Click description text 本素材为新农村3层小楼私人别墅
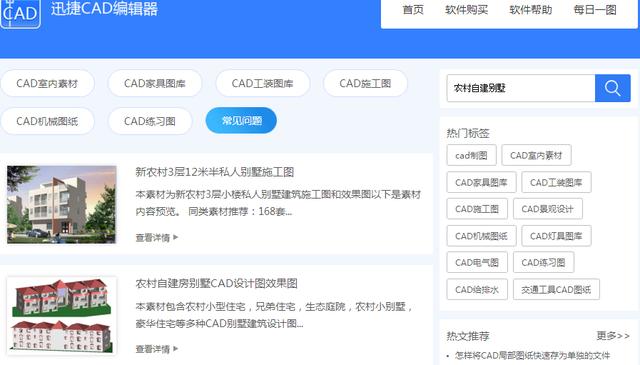Image resolution: width=640 pixels, height=365 pixels. pyautogui.click(x=278, y=203)
